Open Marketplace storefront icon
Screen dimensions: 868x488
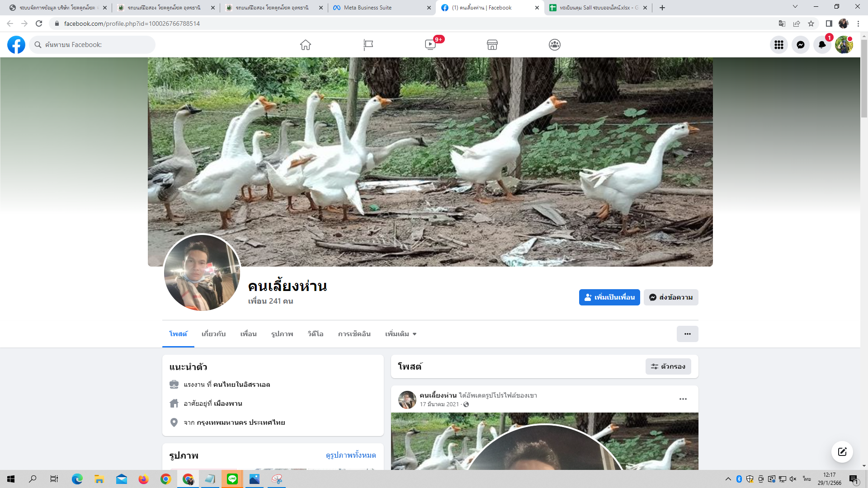click(x=492, y=45)
